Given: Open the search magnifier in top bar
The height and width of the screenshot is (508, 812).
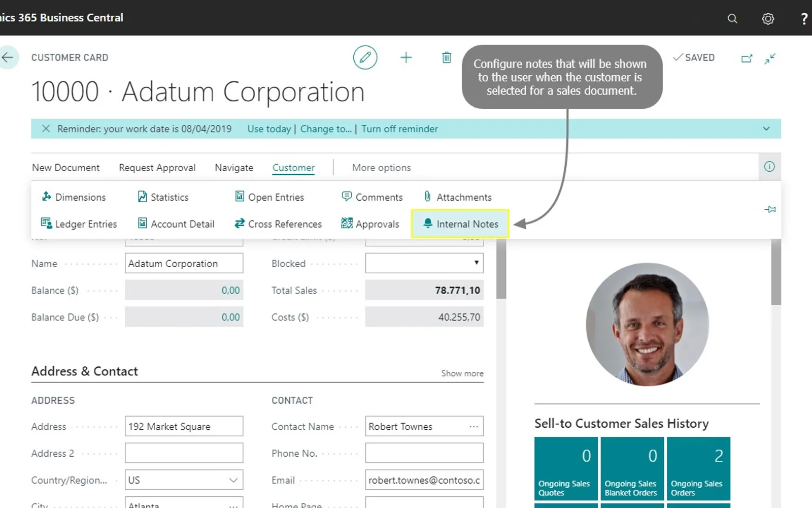Looking at the screenshot, I should 732,19.
